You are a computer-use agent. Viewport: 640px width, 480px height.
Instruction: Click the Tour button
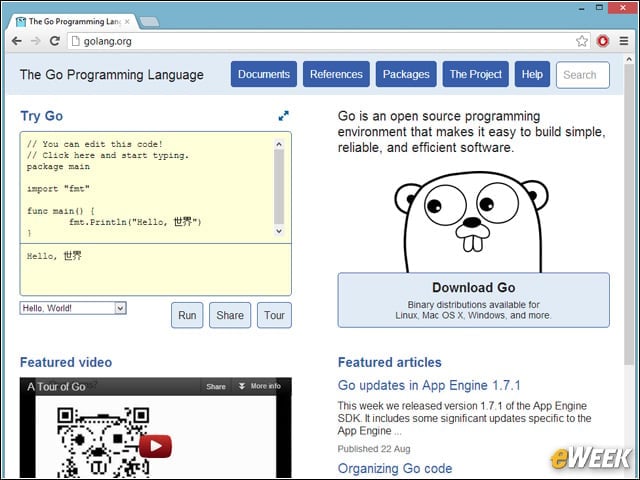point(274,315)
